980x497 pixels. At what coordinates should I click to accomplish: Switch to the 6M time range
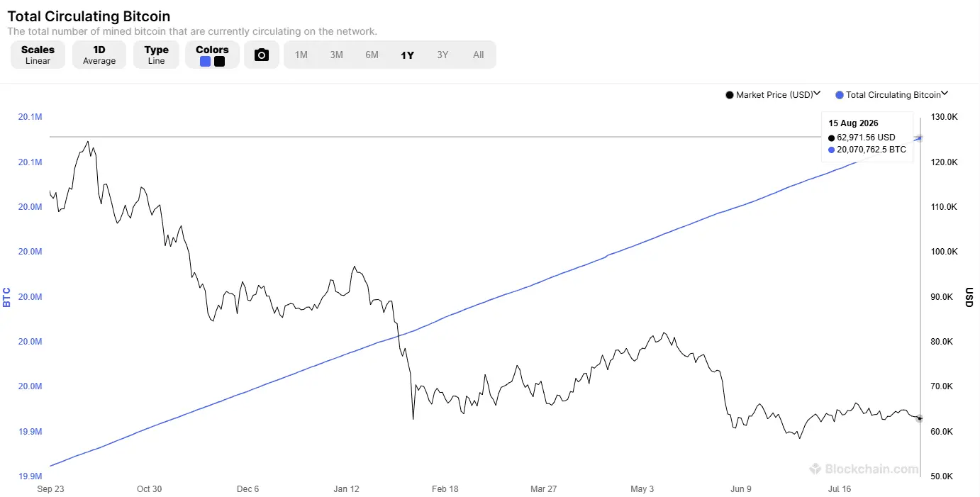click(372, 55)
